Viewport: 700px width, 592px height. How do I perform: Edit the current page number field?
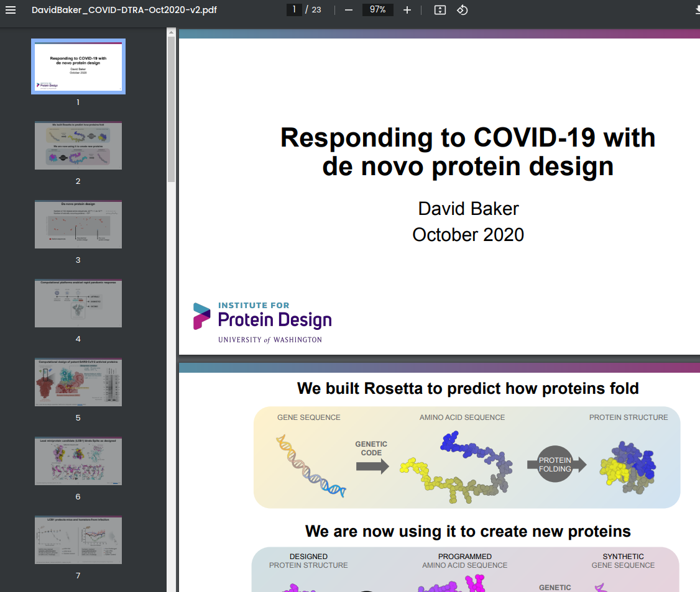294,9
